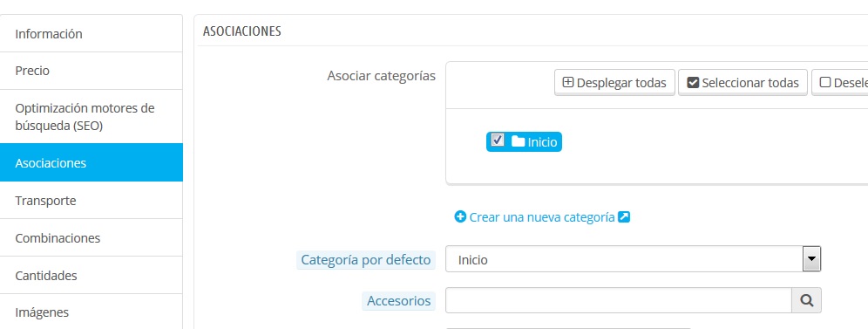The width and height of the screenshot is (868, 329).
Task: Click the plus circle icon before Crear una nueva categoría
Action: (x=460, y=217)
